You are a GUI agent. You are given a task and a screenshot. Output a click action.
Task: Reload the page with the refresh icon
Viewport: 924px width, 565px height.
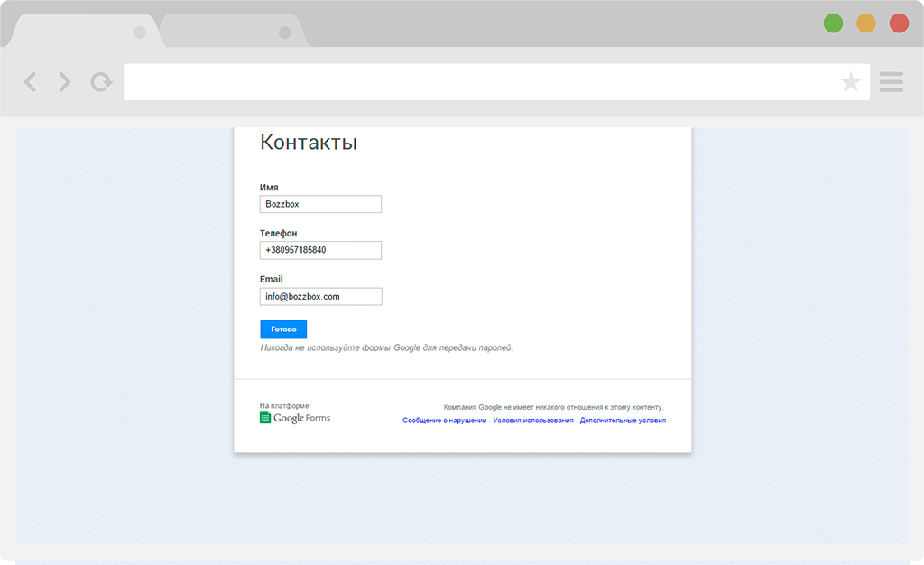tap(100, 81)
